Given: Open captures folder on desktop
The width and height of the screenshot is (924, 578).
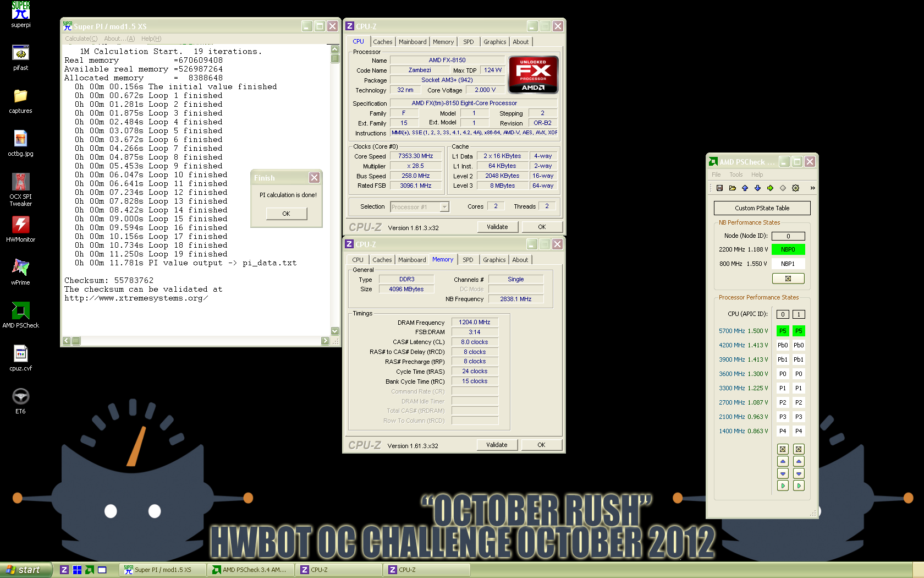Looking at the screenshot, I should 21,101.
